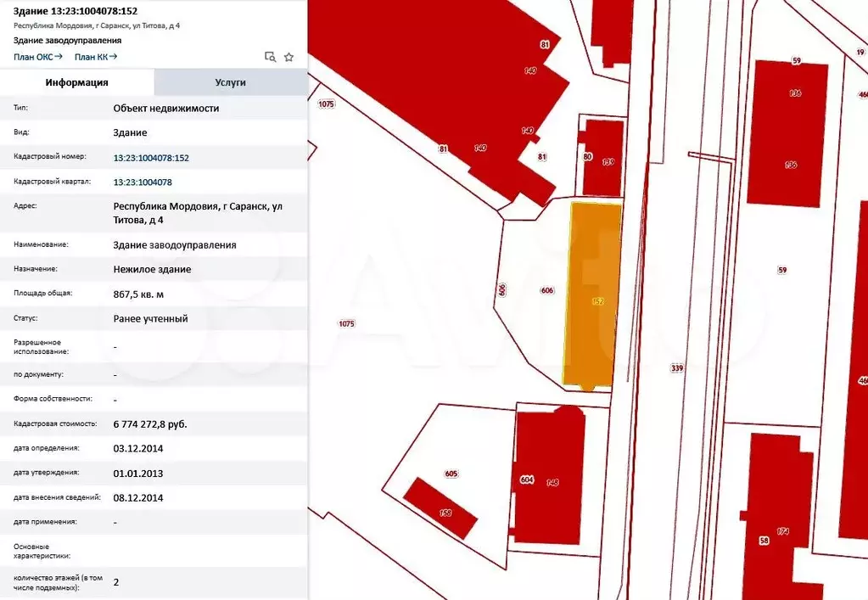Viewport: 868px width, 600px height.
Task: Open the План КК link
Action: pos(96,57)
